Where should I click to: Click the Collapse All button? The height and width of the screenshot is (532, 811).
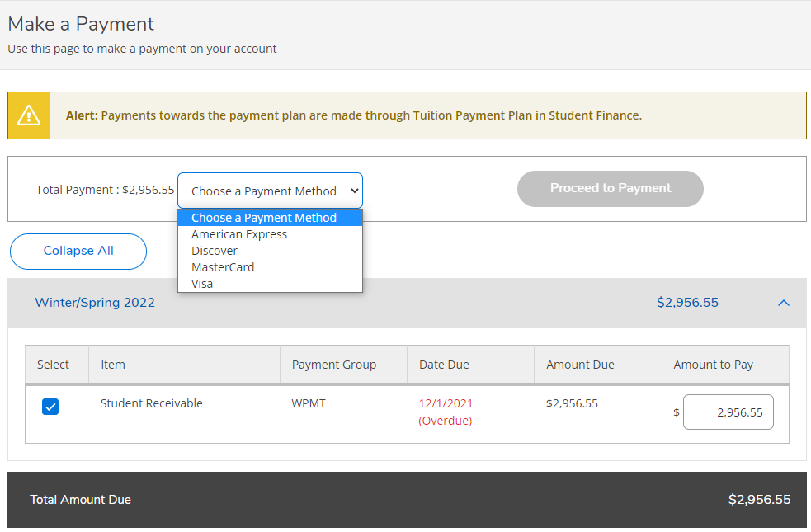[78, 251]
